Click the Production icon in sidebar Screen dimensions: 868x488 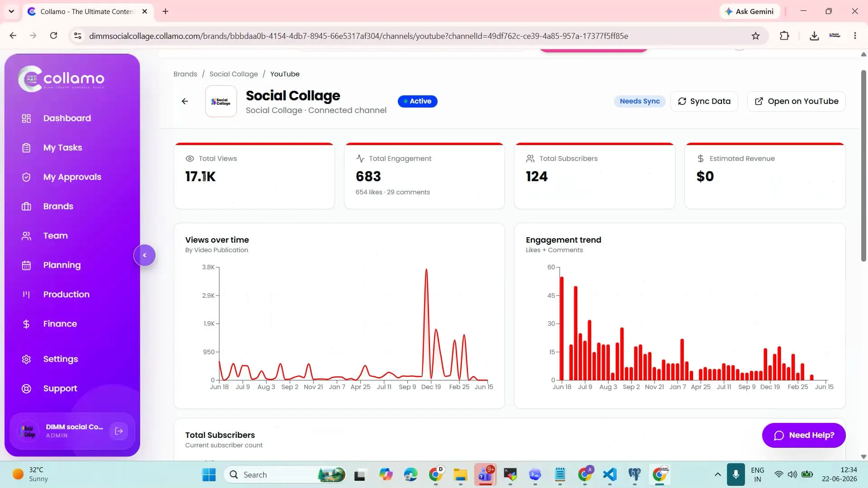click(26, 295)
